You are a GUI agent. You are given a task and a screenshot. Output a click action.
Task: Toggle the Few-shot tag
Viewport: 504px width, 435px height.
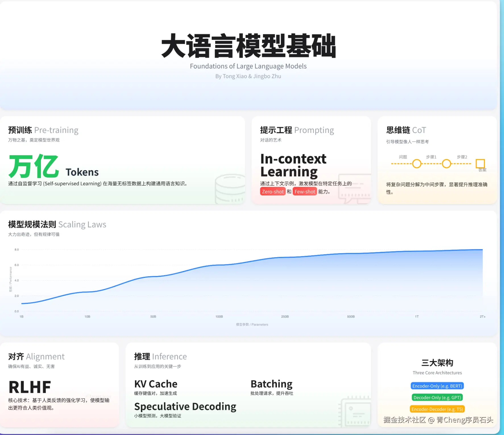click(304, 191)
